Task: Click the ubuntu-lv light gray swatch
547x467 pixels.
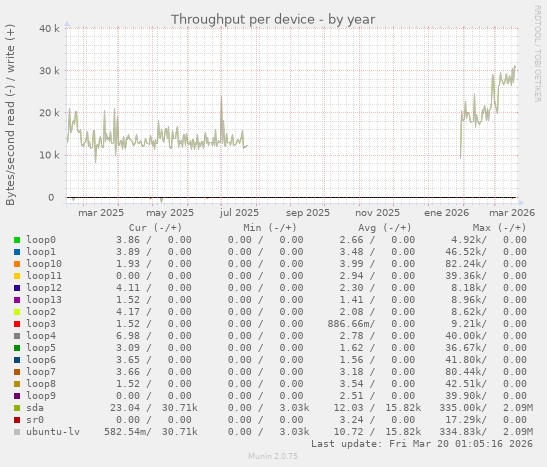Action: tap(17, 432)
